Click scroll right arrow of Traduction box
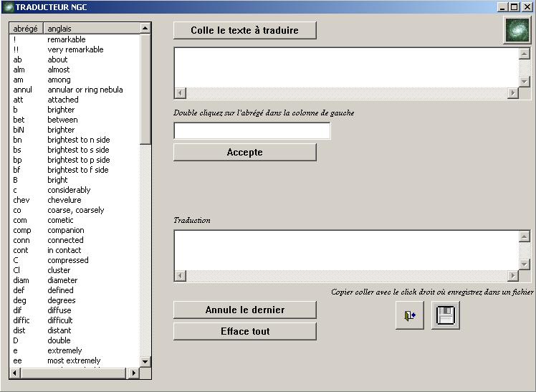This screenshot has width=536, height=392. [x=512, y=276]
